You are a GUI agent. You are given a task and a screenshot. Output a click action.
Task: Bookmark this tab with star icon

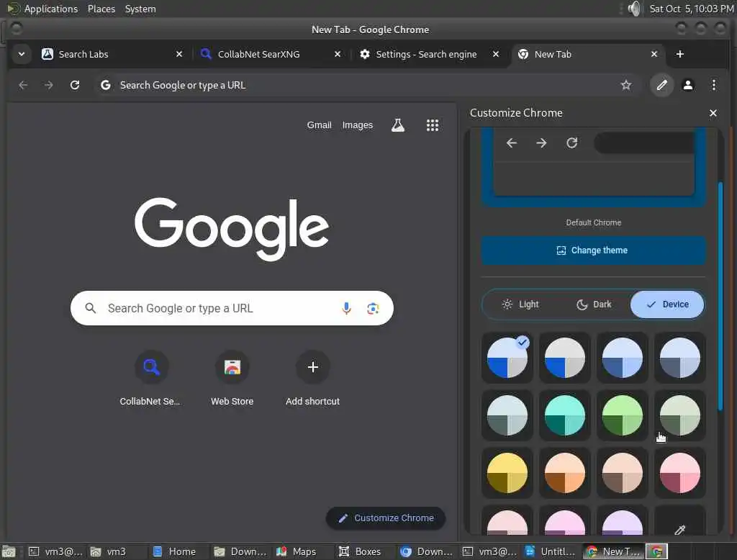point(625,85)
